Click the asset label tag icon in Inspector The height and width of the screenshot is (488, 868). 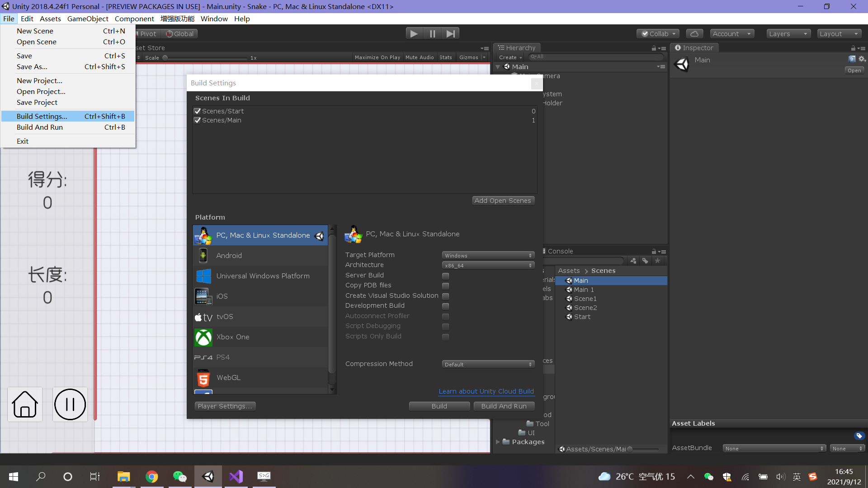coord(859,436)
